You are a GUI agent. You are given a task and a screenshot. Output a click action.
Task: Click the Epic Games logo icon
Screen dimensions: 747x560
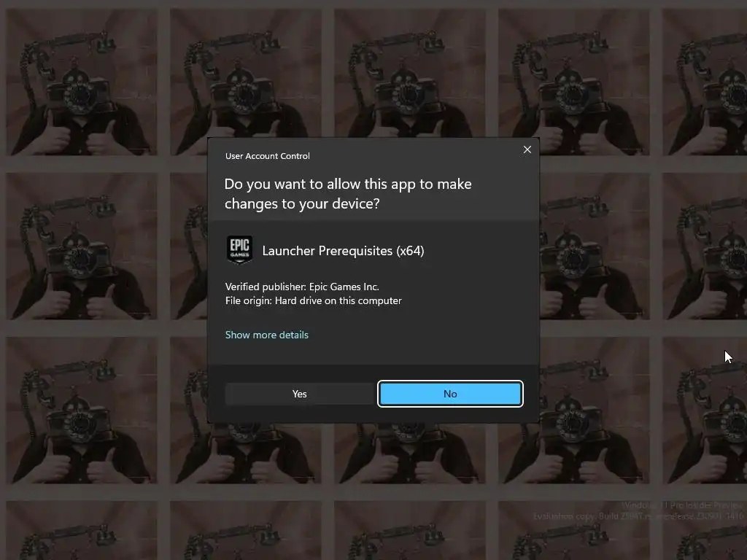click(239, 250)
